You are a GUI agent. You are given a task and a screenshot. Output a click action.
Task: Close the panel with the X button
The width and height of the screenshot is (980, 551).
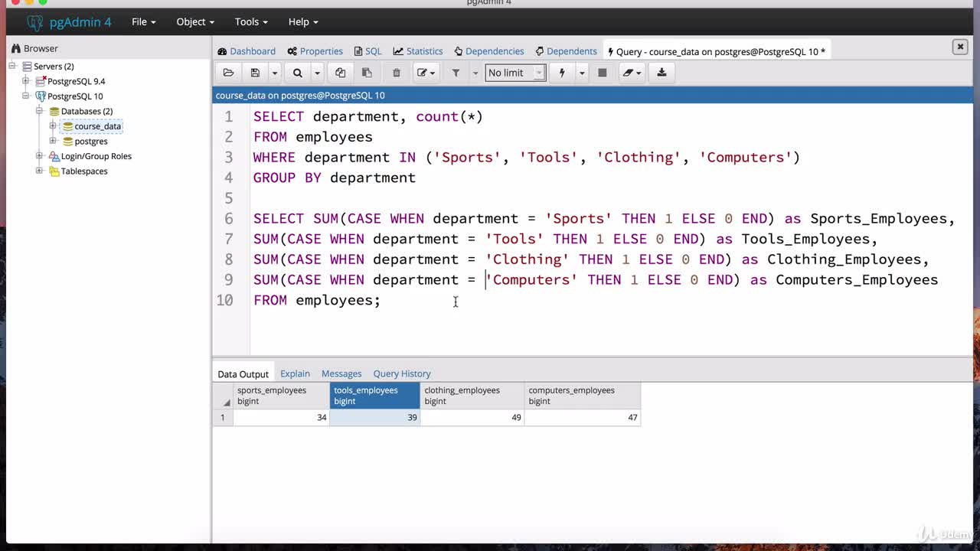(960, 47)
